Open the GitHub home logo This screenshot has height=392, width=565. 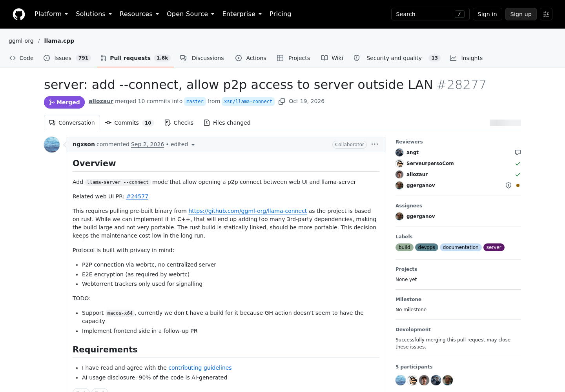coord(19,14)
